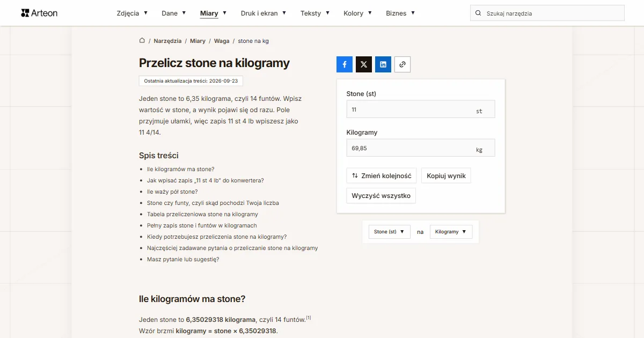This screenshot has height=338, width=644.
Task: Focus the Stone (st) input field
Action: click(421, 109)
